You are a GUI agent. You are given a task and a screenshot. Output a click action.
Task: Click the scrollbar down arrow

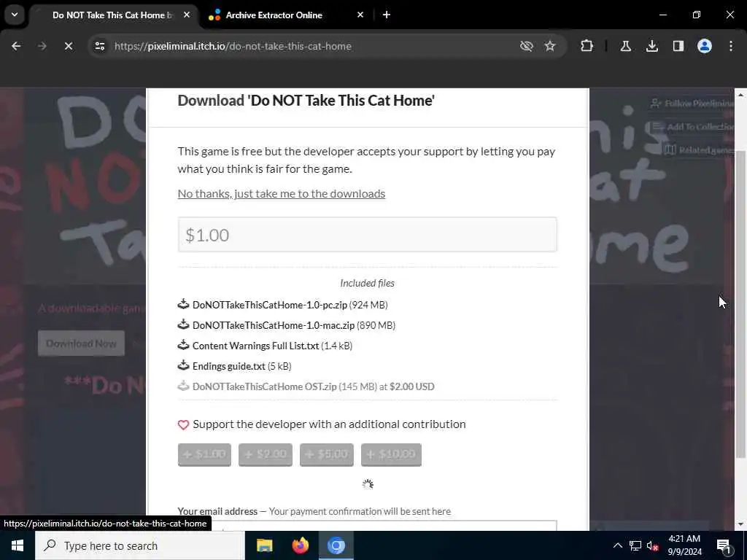tap(740, 524)
